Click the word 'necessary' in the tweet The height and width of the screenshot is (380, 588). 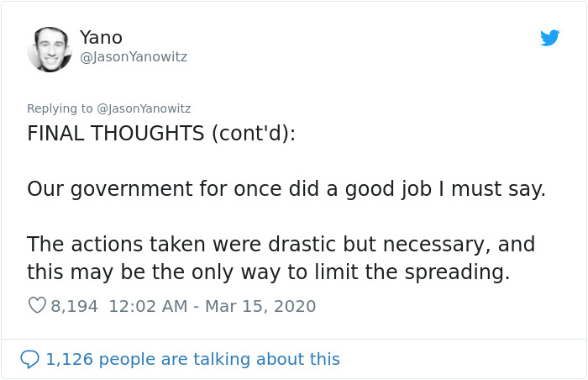click(x=434, y=245)
